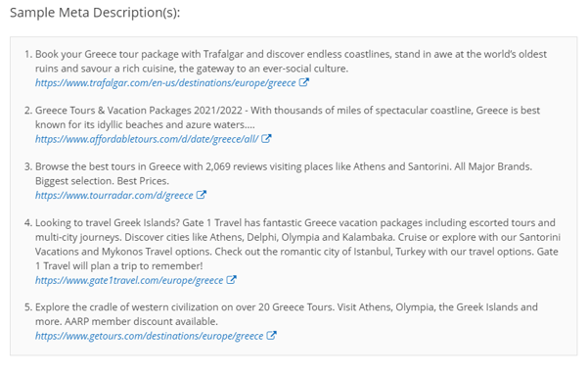Go to getours.com destinations Greece link

click(x=150, y=336)
